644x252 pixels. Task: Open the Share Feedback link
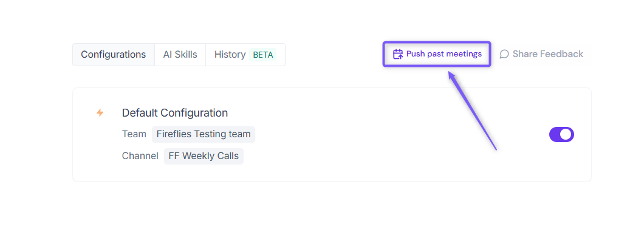[541, 54]
